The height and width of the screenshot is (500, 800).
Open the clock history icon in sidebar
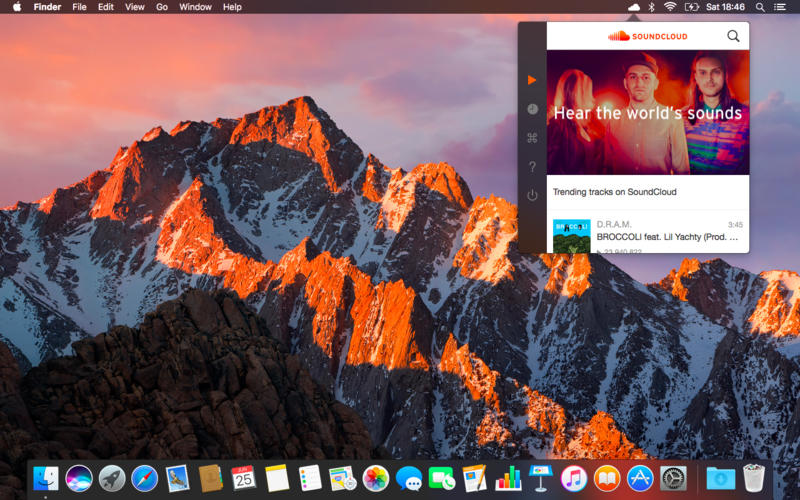[x=532, y=109]
